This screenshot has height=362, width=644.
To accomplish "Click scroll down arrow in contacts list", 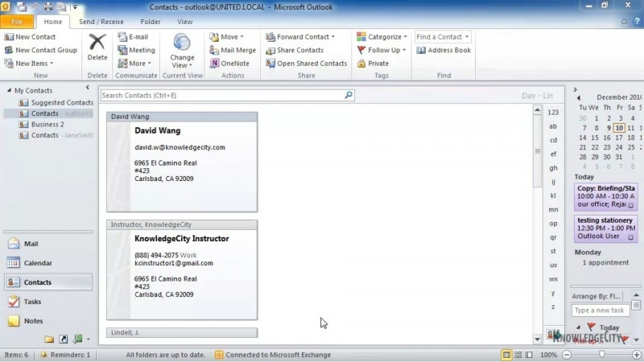I will pyautogui.click(x=537, y=339).
